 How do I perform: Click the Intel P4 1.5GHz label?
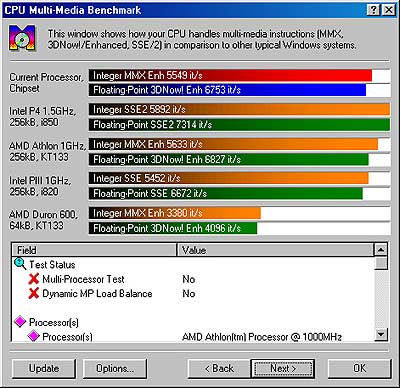coord(42,116)
